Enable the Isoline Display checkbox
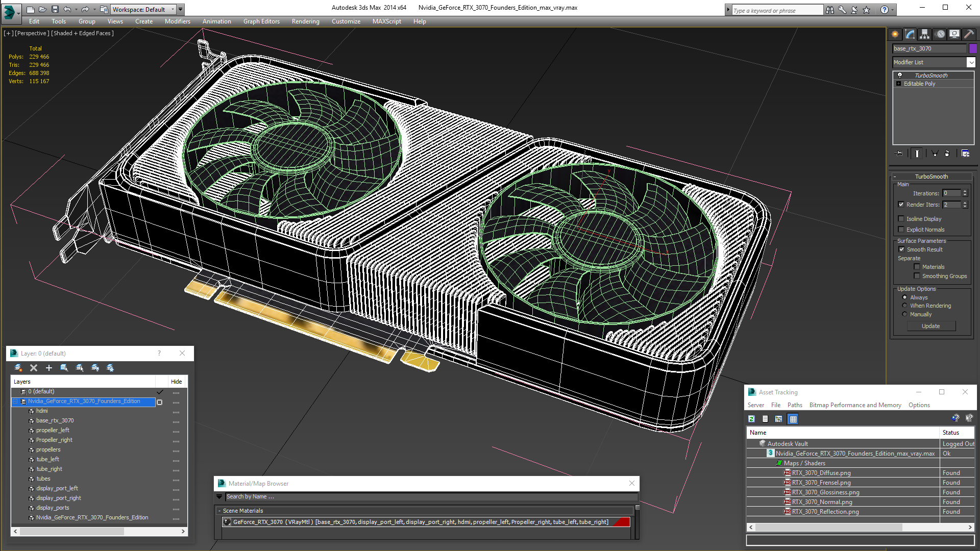Screen dimensions: 980x551 (901, 218)
